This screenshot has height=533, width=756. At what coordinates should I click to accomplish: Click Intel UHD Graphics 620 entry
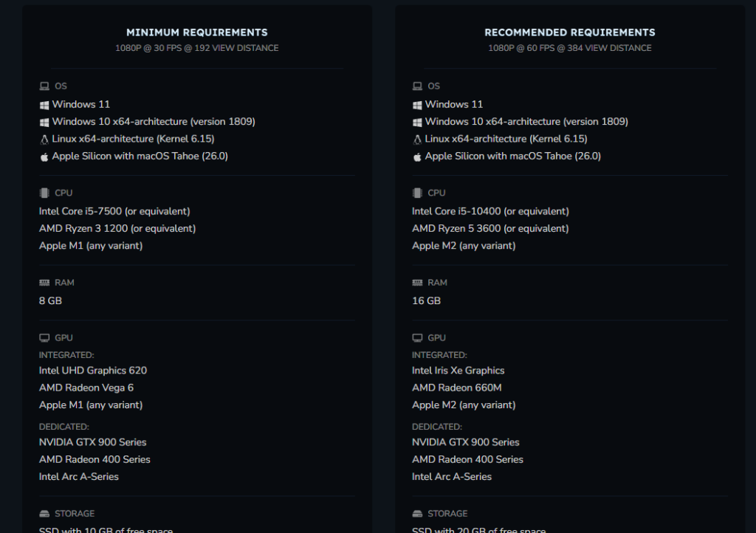93,371
